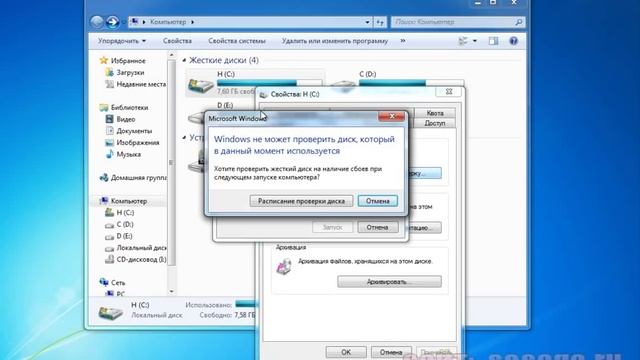
Task: Open the view options dropdown arrow
Action: tap(475, 41)
